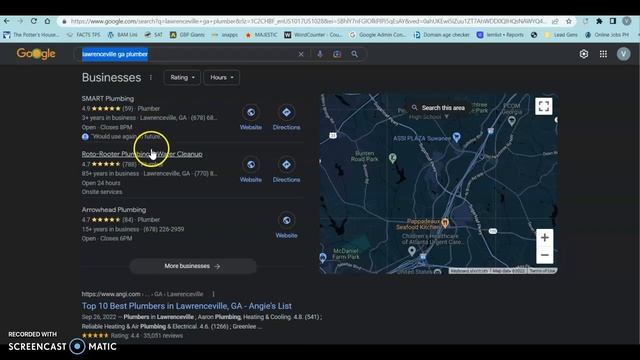Viewport: 640px width, 360px height.
Task: Open search by image camera icon
Action: [337, 54]
